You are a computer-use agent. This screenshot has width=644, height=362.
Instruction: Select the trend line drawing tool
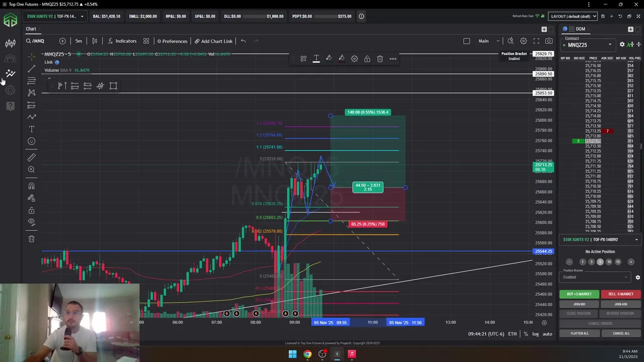pos(31,68)
